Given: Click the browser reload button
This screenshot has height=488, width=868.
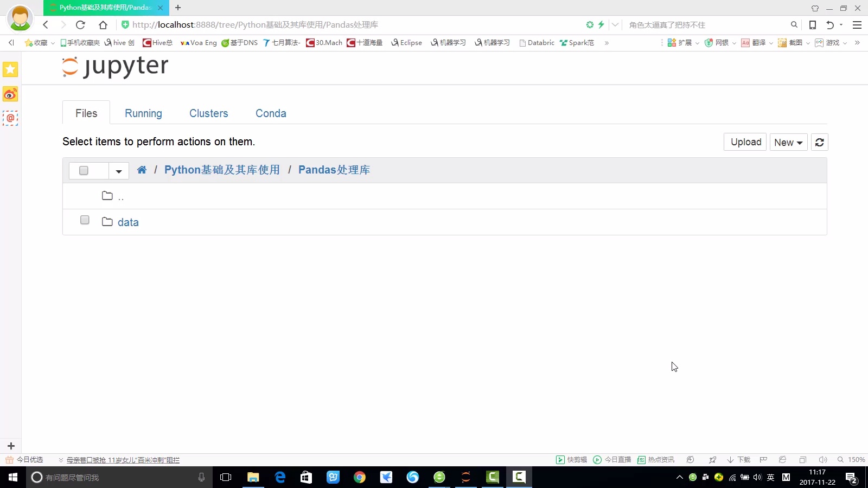Looking at the screenshot, I should (x=80, y=24).
